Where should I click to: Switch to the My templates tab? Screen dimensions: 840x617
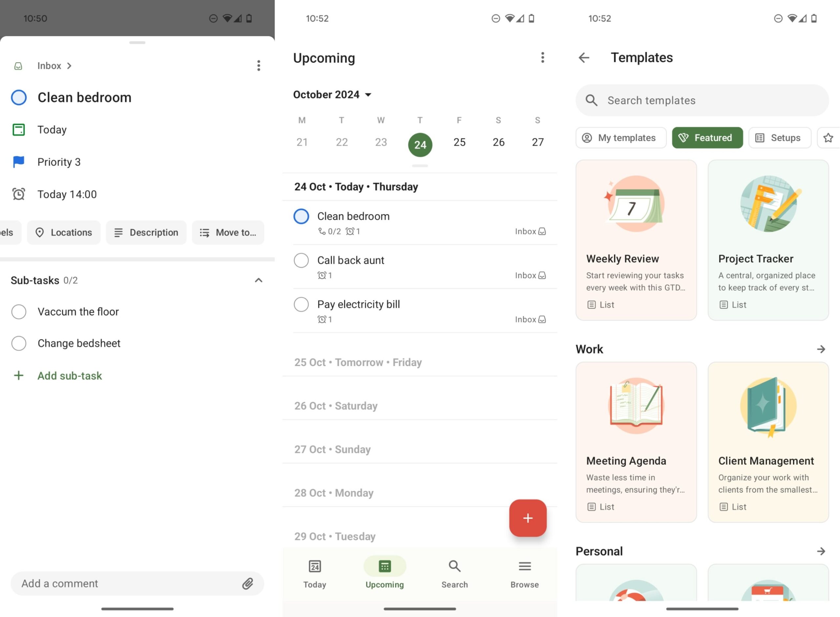(x=620, y=138)
